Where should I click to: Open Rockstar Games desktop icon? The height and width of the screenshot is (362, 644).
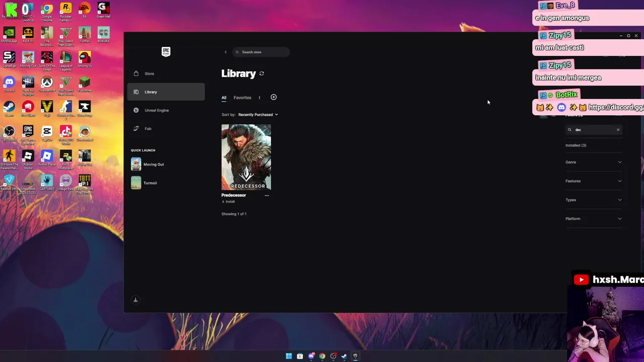[65, 12]
